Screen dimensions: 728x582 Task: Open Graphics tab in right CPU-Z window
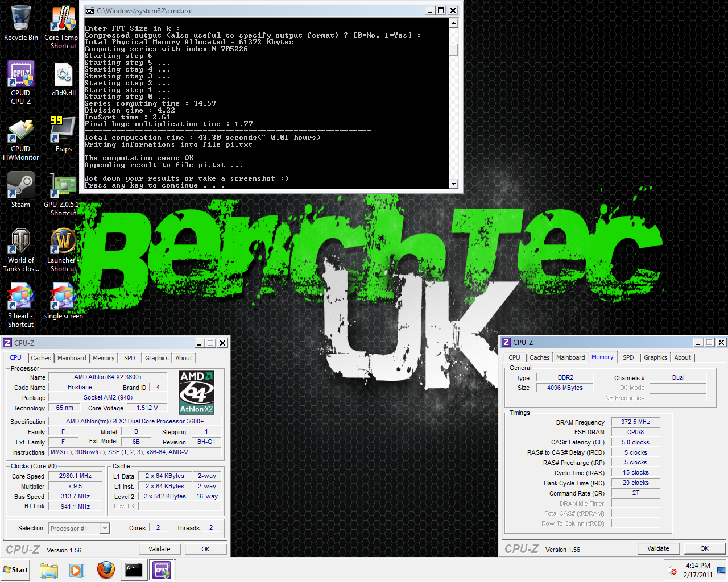point(656,357)
